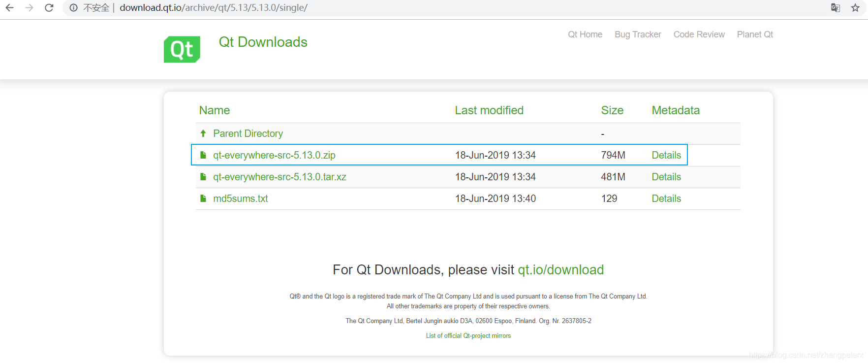Viewport: 868px width, 364px height.
Task: View Details for the 481M tar.xz file
Action: [x=666, y=177]
